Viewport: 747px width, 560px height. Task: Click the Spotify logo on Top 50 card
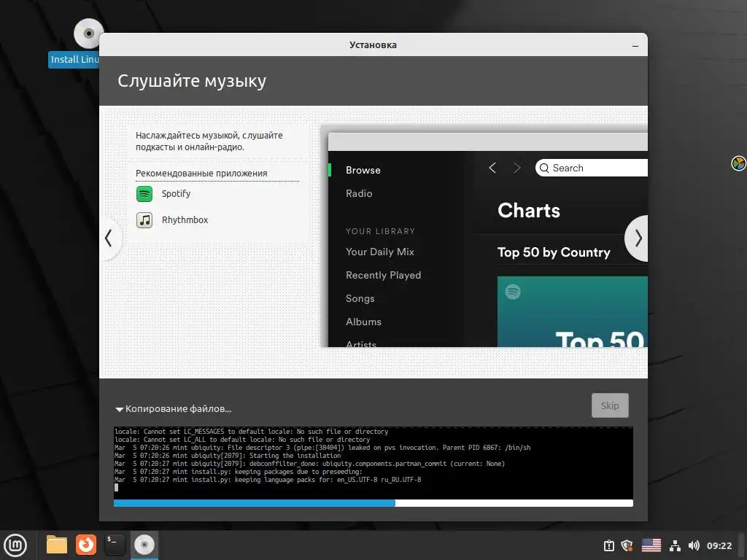[513, 292]
